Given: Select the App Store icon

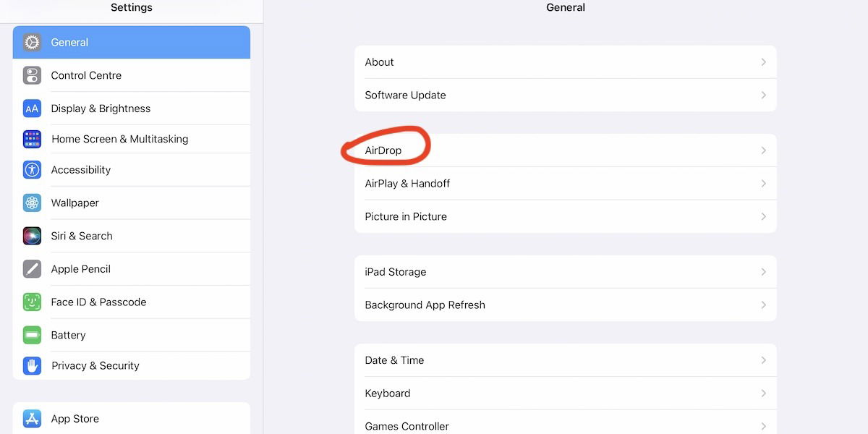Looking at the screenshot, I should click(32, 418).
